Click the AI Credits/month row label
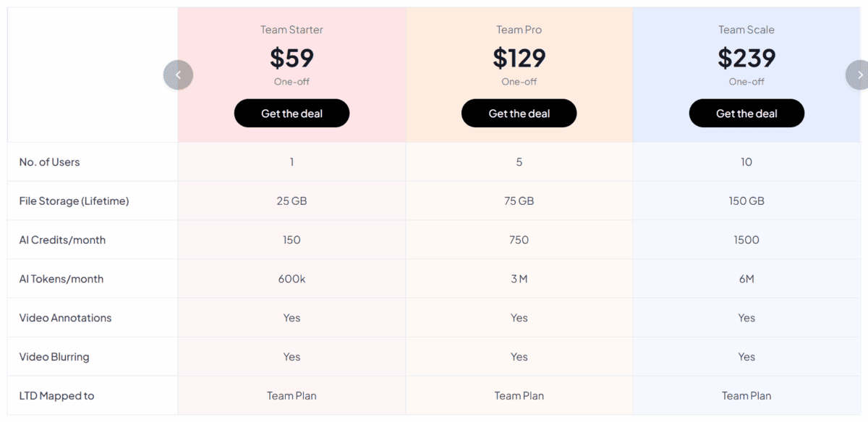Viewport: 868px width, 422px height. point(62,240)
